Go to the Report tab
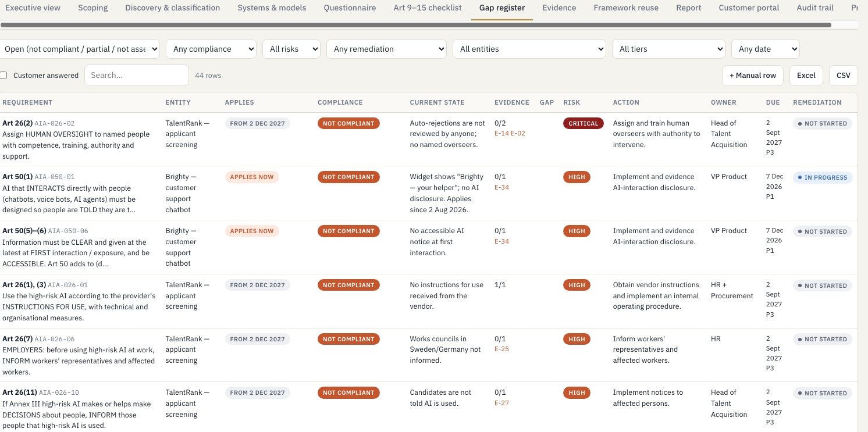This screenshot has height=432, width=868. [x=689, y=8]
